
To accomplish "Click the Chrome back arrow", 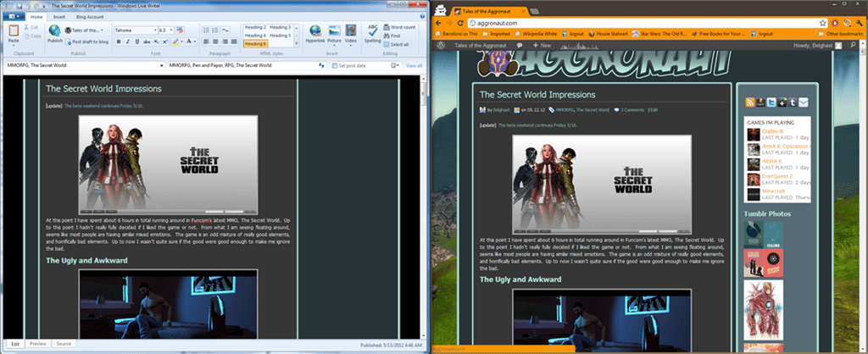I will (438, 23).
